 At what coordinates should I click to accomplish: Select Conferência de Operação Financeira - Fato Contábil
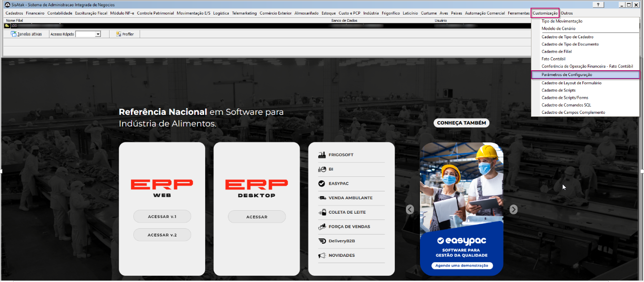pyautogui.click(x=585, y=66)
